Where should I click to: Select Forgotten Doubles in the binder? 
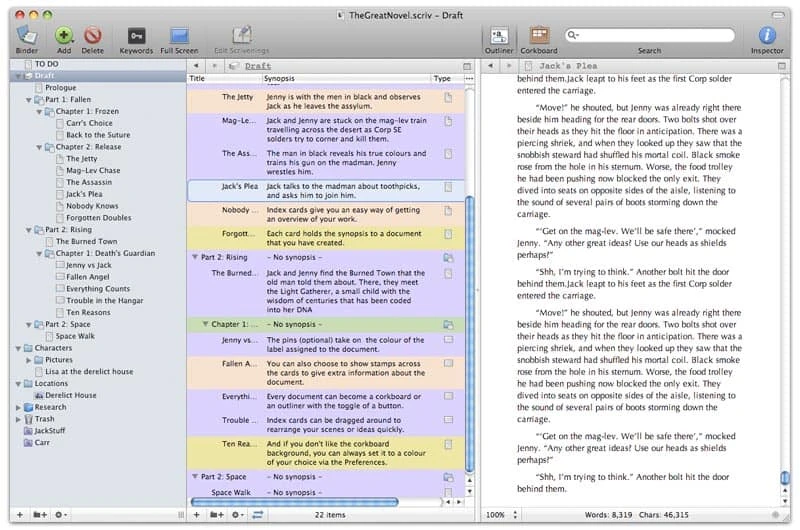tap(98, 218)
